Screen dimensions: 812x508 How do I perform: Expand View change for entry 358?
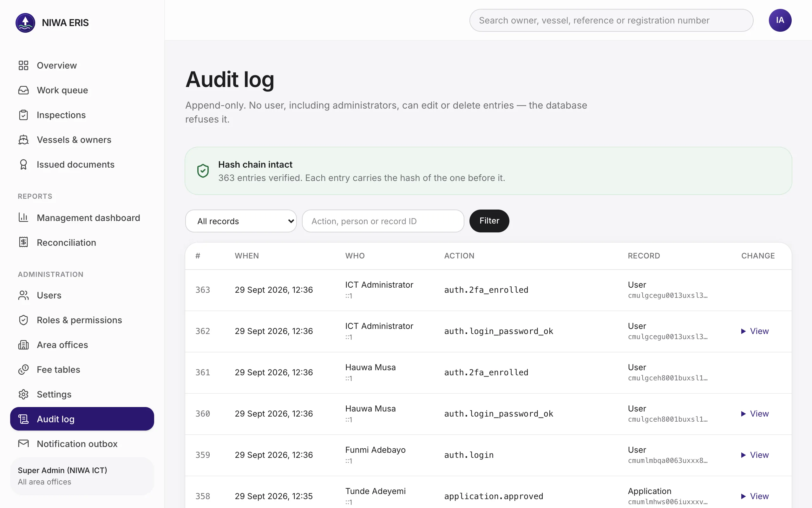click(755, 496)
